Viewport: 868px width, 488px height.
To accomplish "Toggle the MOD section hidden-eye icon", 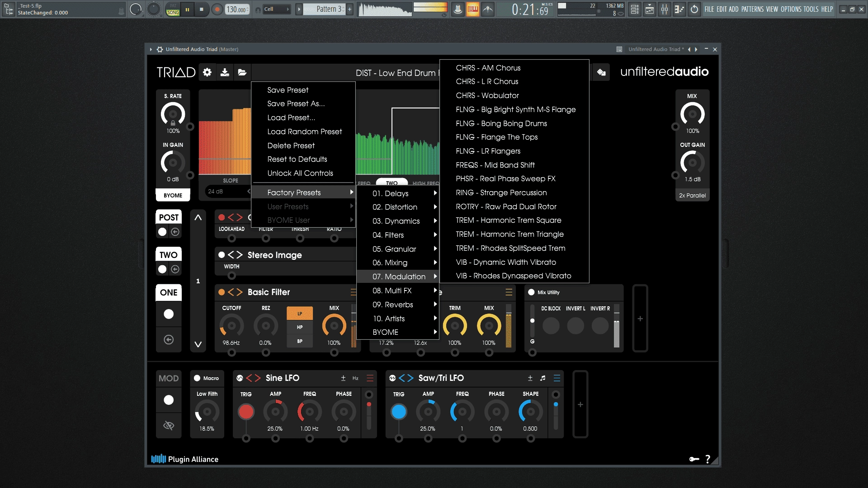I will point(169,425).
